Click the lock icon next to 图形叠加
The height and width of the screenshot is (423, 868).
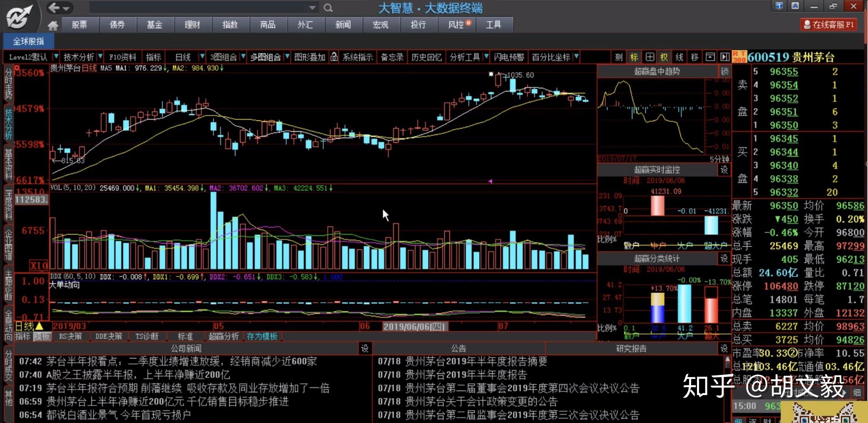(334, 57)
